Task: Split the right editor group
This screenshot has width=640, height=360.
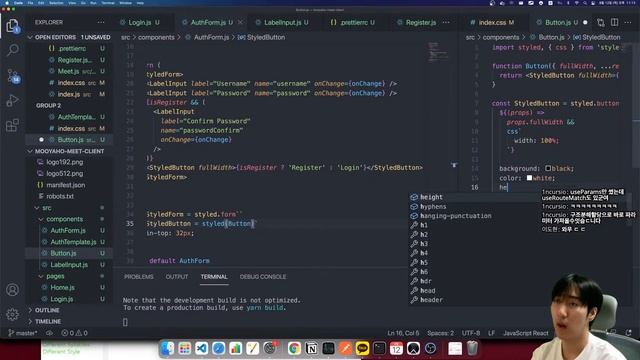Action: (x=614, y=22)
